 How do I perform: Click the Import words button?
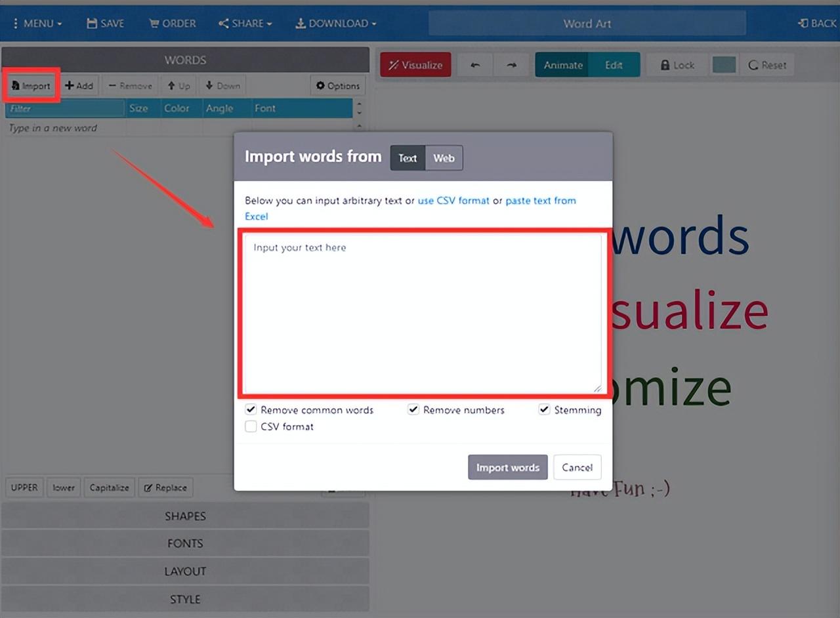[508, 467]
